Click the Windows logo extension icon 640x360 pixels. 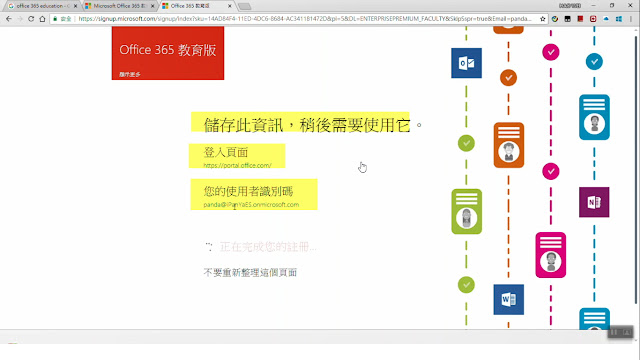pyautogui.click(x=619, y=19)
